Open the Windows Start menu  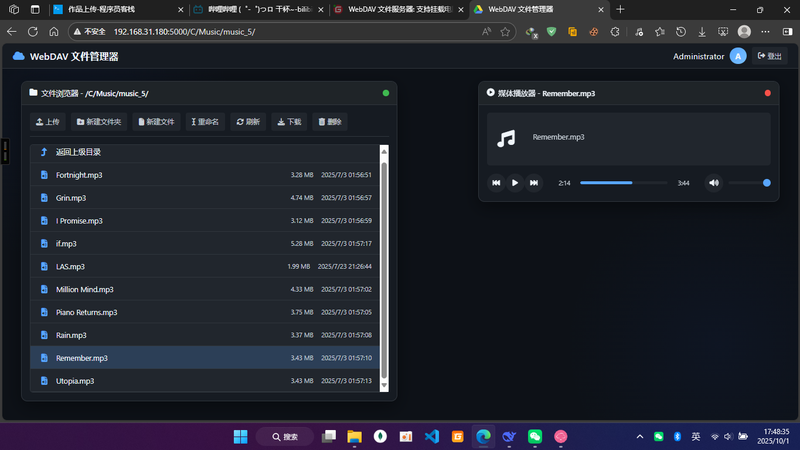coord(240,437)
